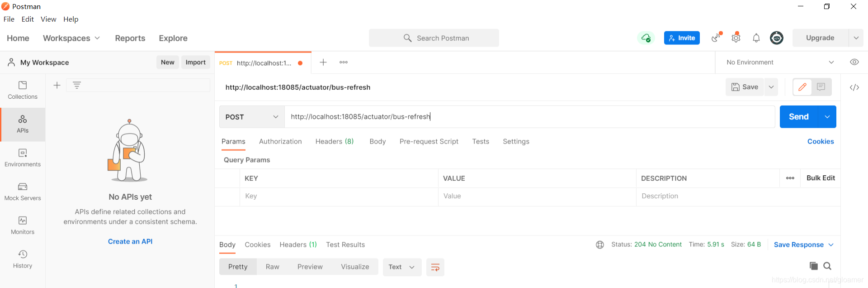The image size is (868, 288).
Task: Click the Search Postman box
Action: [434, 38]
